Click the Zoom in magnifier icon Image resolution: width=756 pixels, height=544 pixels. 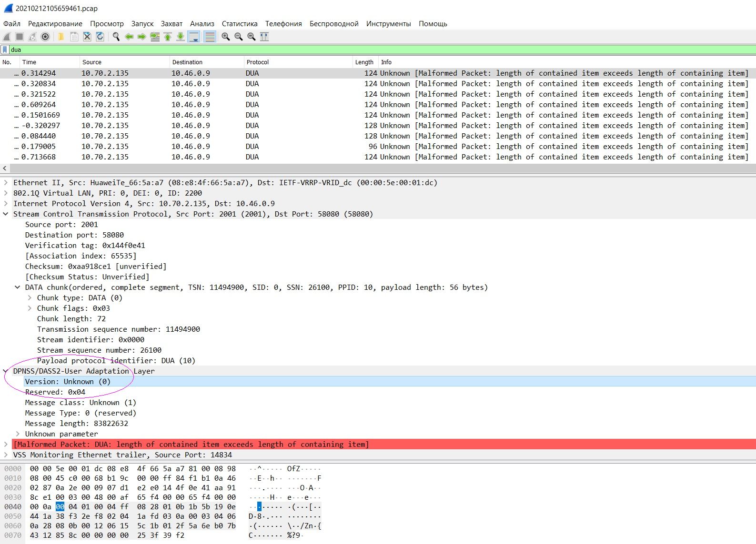[226, 37]
